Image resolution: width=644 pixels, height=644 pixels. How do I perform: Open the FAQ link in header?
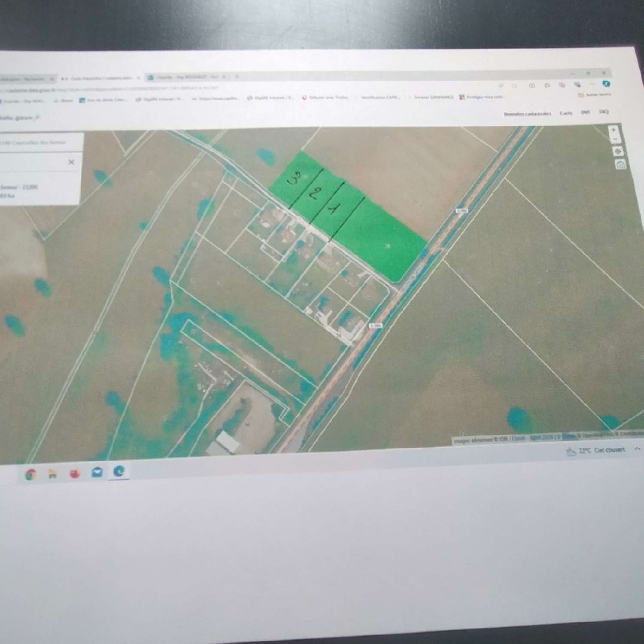click(x=604, y=112)
